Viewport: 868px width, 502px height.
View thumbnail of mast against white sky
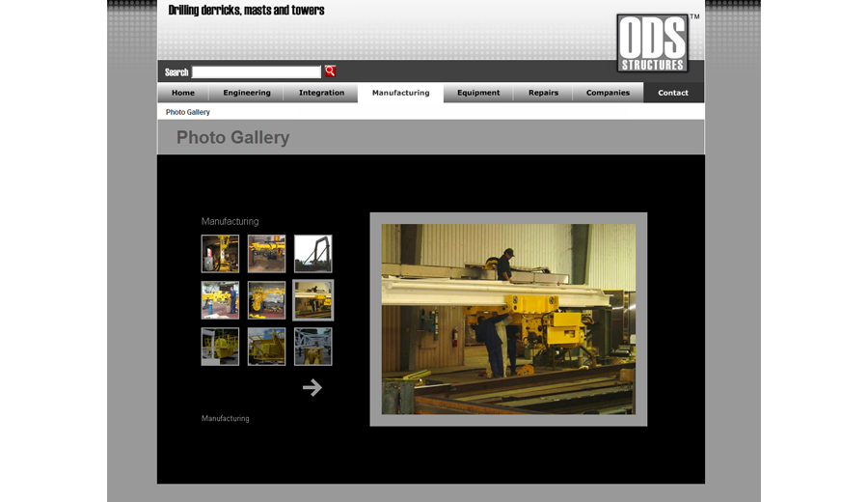(313, 254)
